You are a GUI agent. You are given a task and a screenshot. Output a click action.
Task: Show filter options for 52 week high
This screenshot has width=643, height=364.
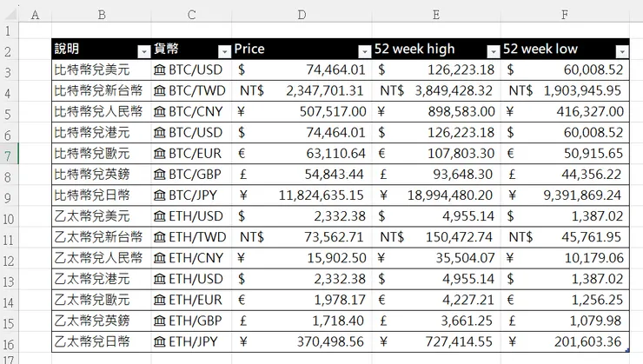click(494, 51)
